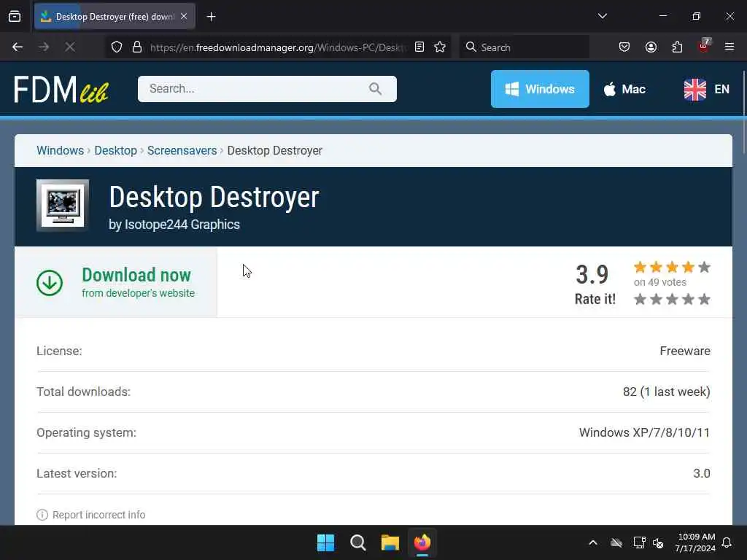Open the Extensions puzzle icon
Screen dimensions: 747x560
(677, 47)
